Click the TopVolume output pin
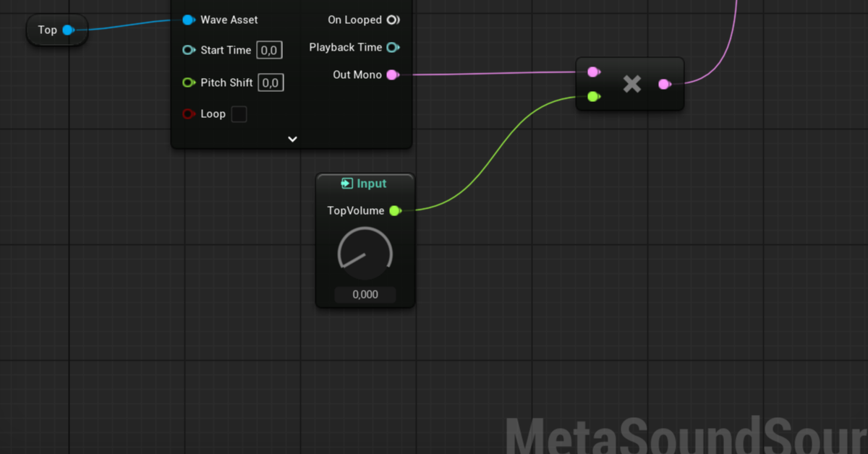The width and height of the screenshot is (868, 454). click(x=395, y=210)
